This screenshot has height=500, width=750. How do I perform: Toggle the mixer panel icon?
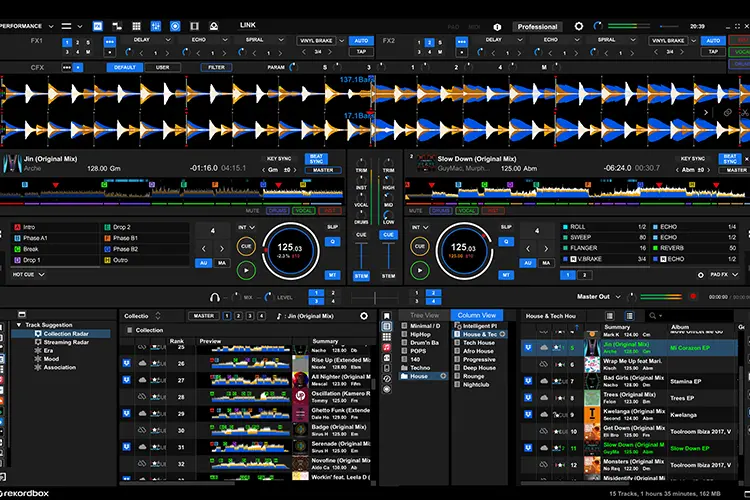pos(155,26)
